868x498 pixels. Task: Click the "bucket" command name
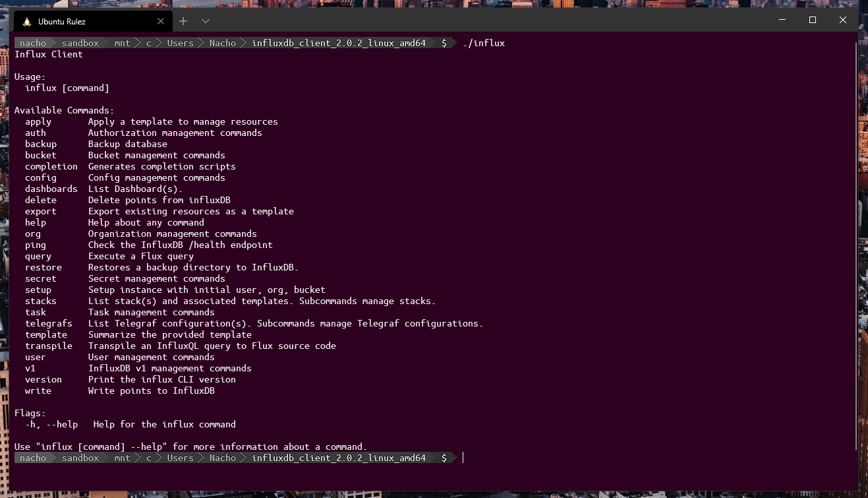click(41, 156)
